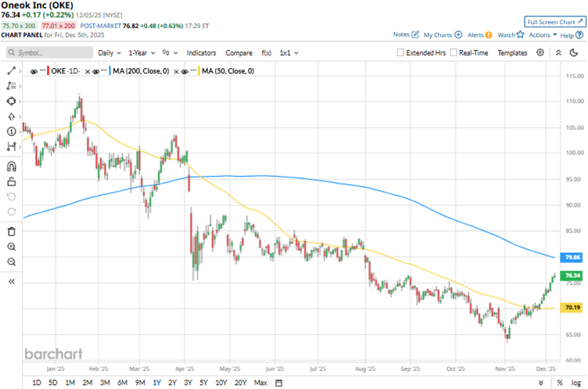The height and width of the screenshot is (389, 588).
Task: Open the 1-Year period dropdown
Action: pos(142,53)
